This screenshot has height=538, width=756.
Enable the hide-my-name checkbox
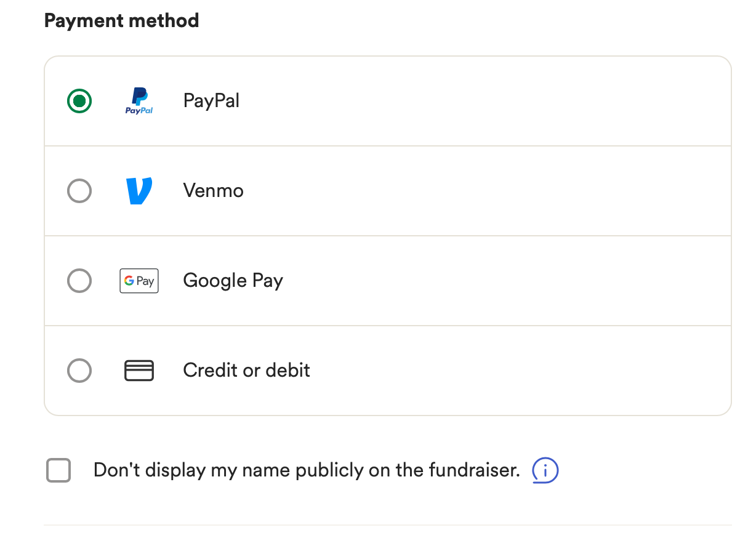[x=58, y=471]
